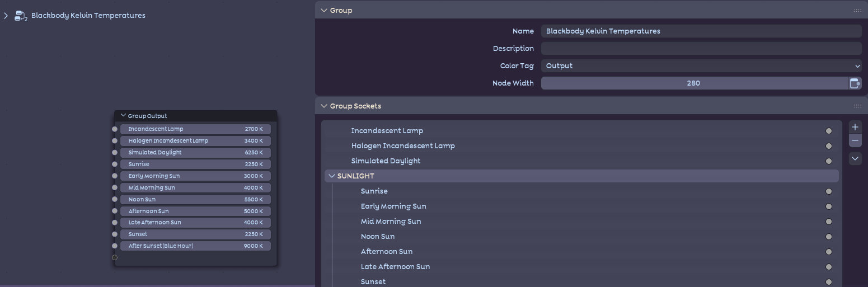Screen dimensions: 868x287
Task: Click the empty virtual socket below After Sunset
Action: point(115,258)
